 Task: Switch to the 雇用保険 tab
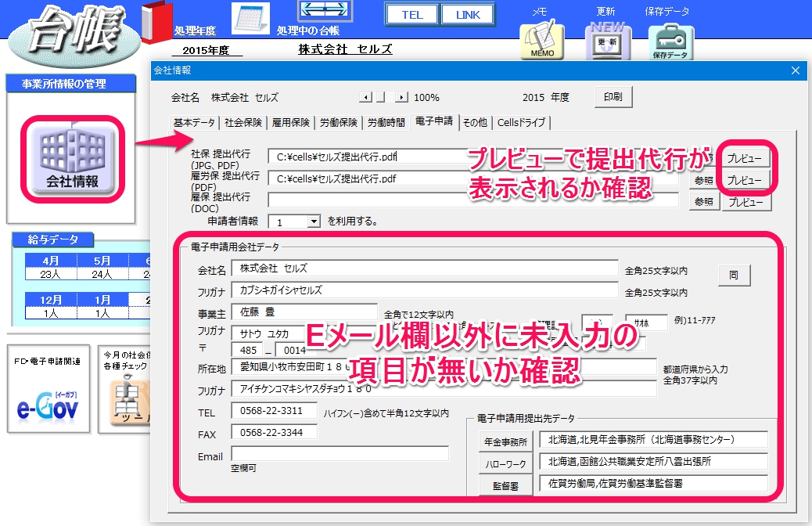tap(290, 123)
